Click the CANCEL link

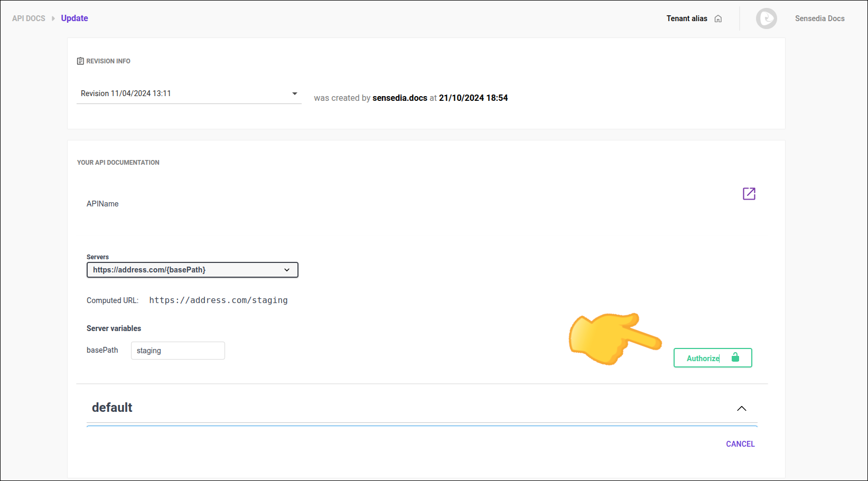tap(740, 444)
